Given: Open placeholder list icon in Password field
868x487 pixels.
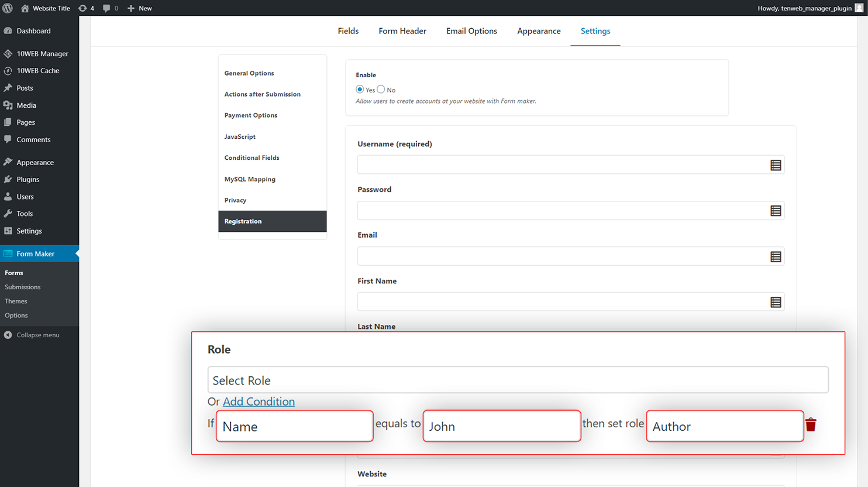Looking at the screenshot, I should click(x=776, y=211).
